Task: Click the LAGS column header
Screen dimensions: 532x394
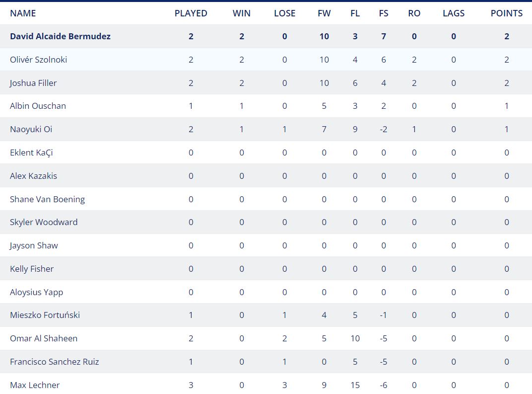Action: [x=454, y=13]
